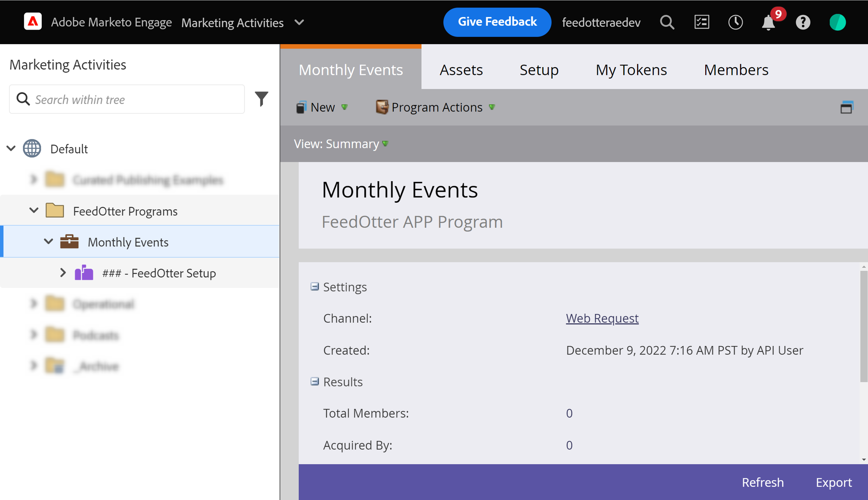Open the notifications bell

[x=769, y=23]
